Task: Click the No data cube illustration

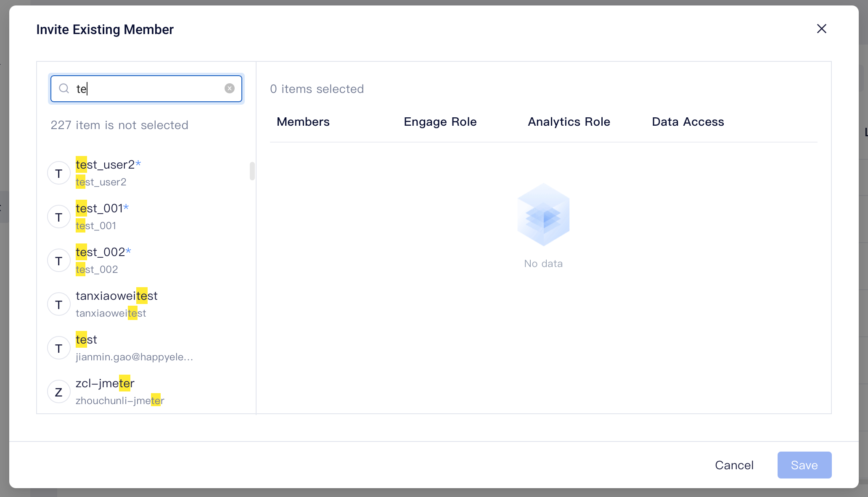Action: 543,214
